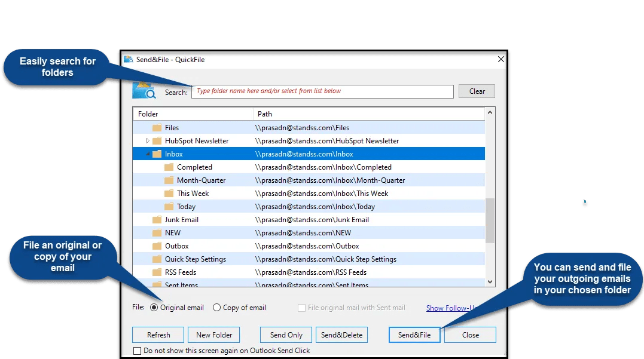Open the Files folder icon

click(x=156, y=127)
